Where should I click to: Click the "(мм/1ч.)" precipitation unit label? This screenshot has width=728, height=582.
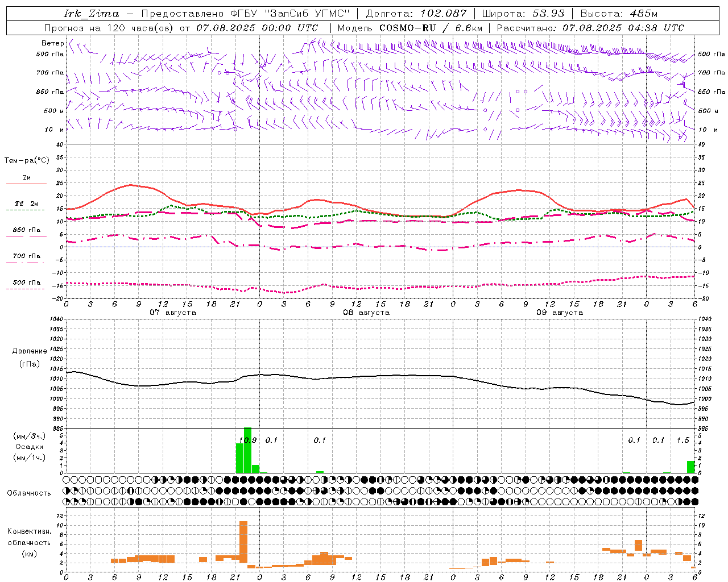[30, 458]
